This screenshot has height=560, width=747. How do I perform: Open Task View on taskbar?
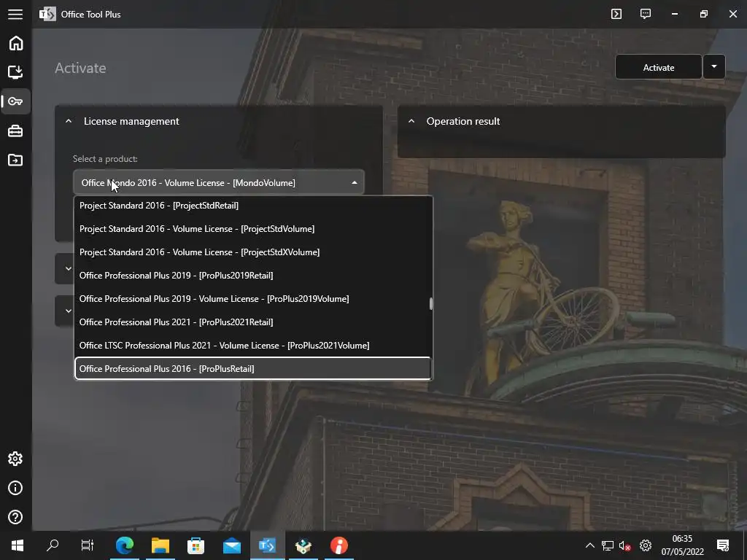pos(88,545)
